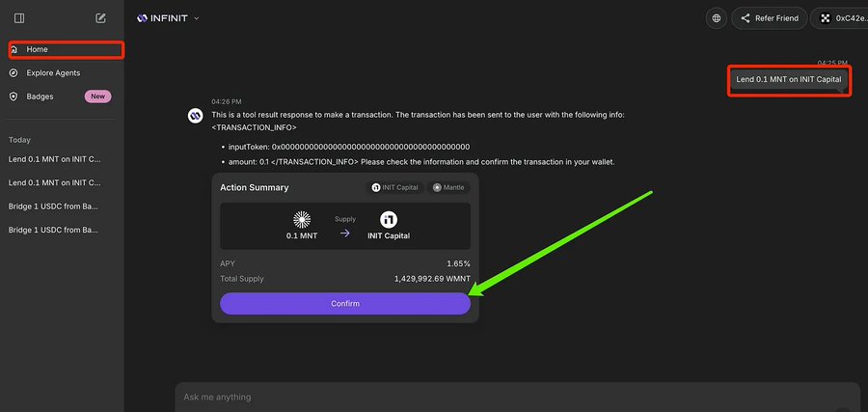868x412 pixels.
Task: Focus the 'Ask me anything' input field
Action: [518, 398]
